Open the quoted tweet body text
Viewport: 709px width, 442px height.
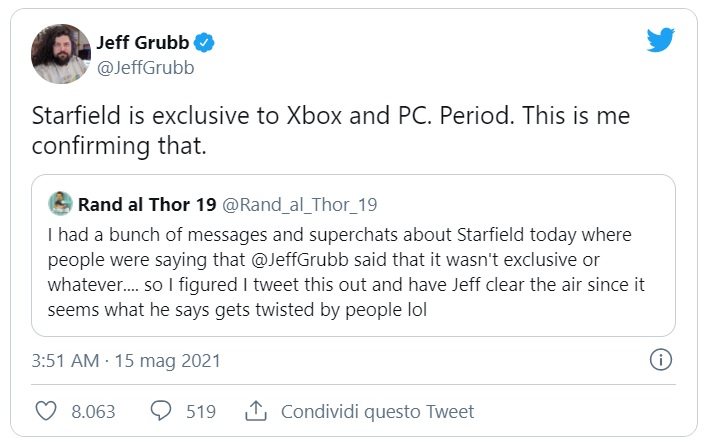340,272
